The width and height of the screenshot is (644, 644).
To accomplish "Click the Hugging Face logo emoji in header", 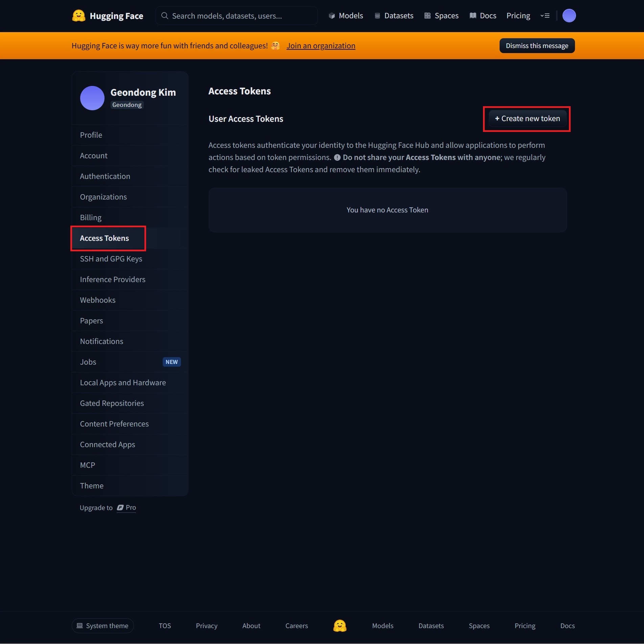I will point(79,16).
